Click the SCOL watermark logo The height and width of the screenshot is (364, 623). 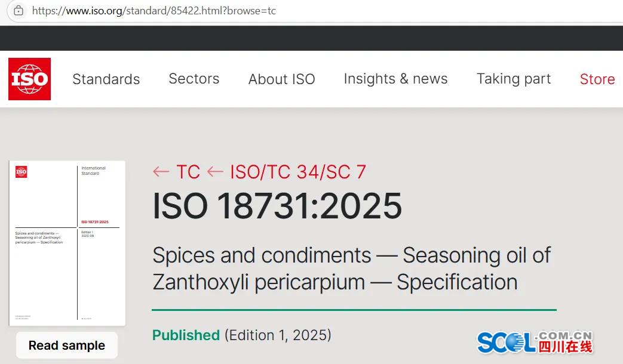point(534,342)
